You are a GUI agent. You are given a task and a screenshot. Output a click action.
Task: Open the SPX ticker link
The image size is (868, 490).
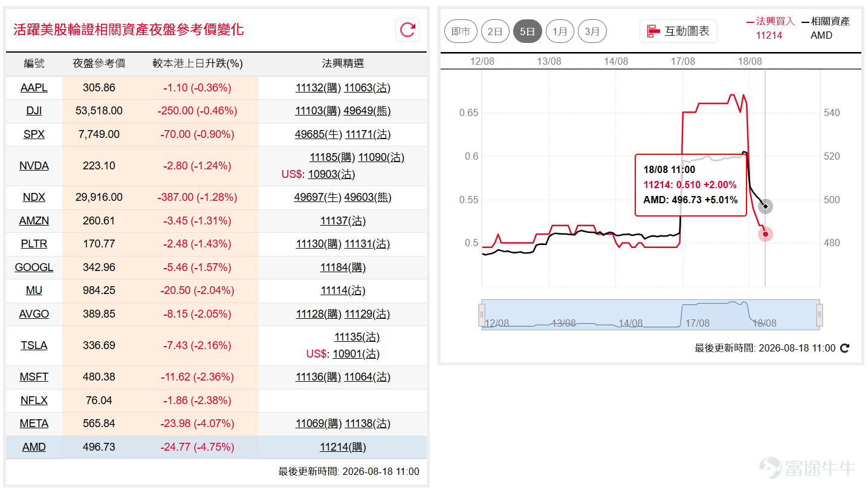click(x=34, y=134)
